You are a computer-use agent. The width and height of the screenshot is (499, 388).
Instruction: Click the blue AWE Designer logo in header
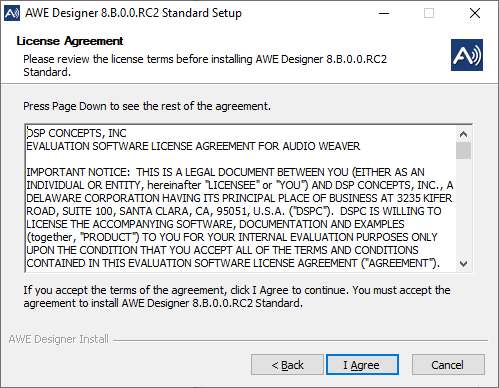pos(467,55)
